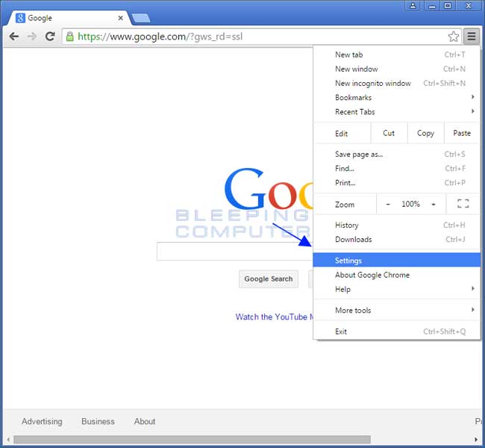Reload the page with refresh icon
The height and width of the screenshot is (448, 485).
50,36
